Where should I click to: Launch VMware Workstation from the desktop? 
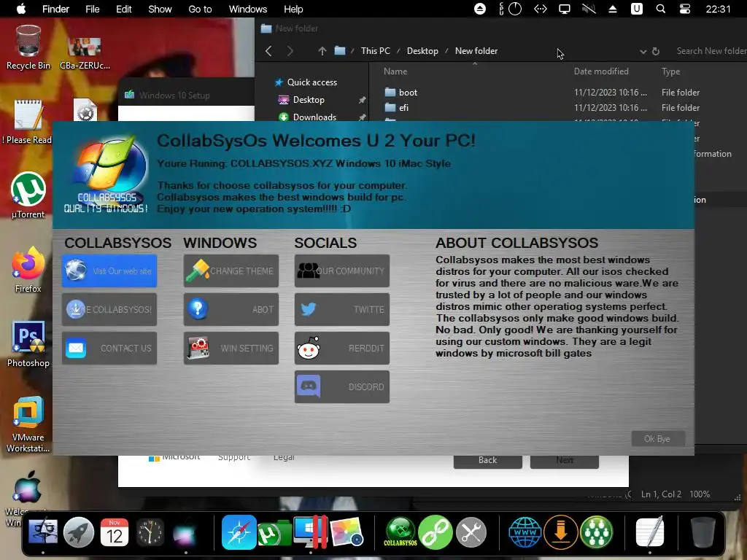28,424
